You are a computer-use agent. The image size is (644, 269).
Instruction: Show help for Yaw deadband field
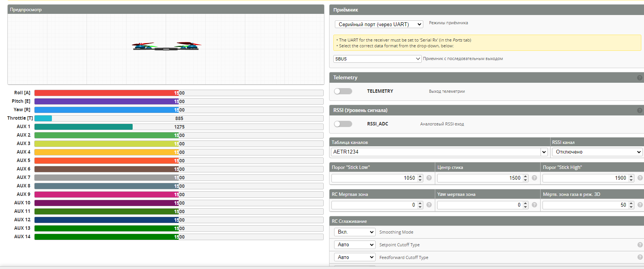(x=534, y=205)
